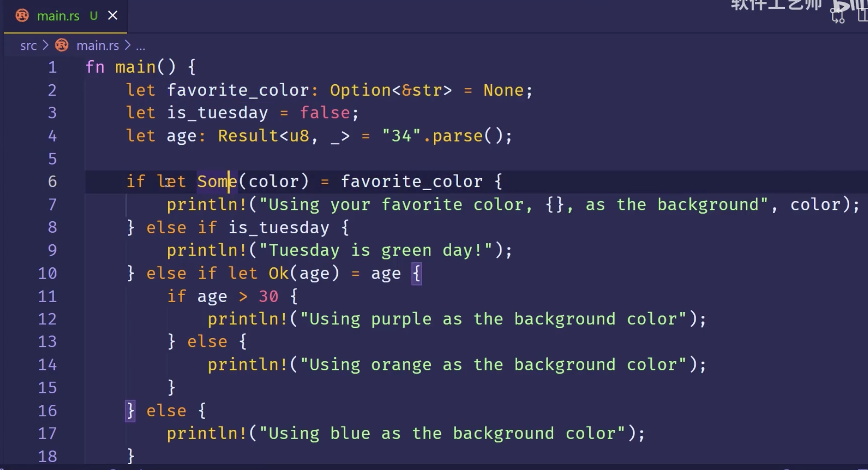Viewport: 868px width, 470px height.
Task: Click the highlighted closing brace on line 16
Action: (x=131, y=410)
